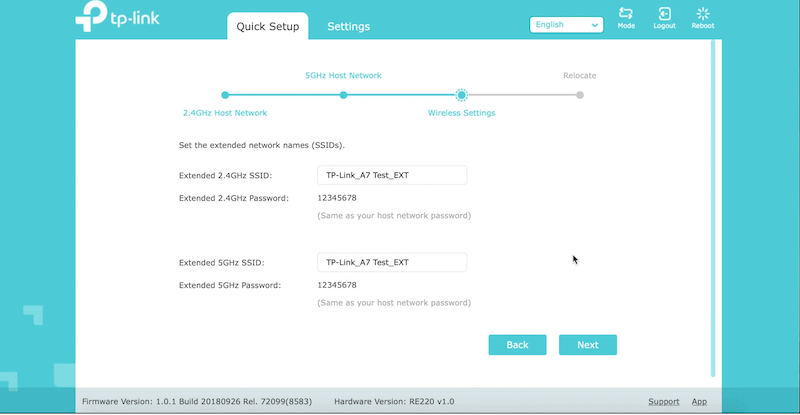Open the Support link in footer

point(663,401)
